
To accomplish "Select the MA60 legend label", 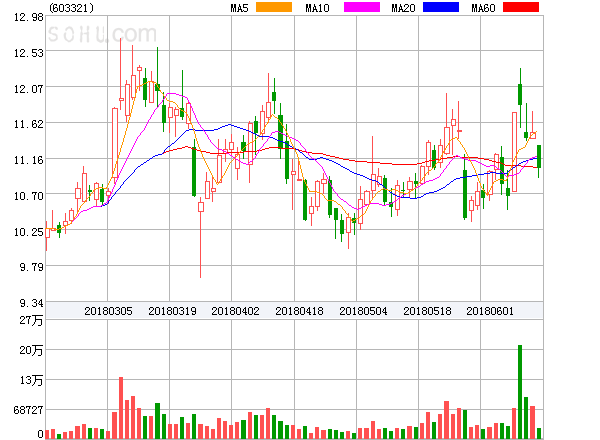I will [x=483, y=8].
